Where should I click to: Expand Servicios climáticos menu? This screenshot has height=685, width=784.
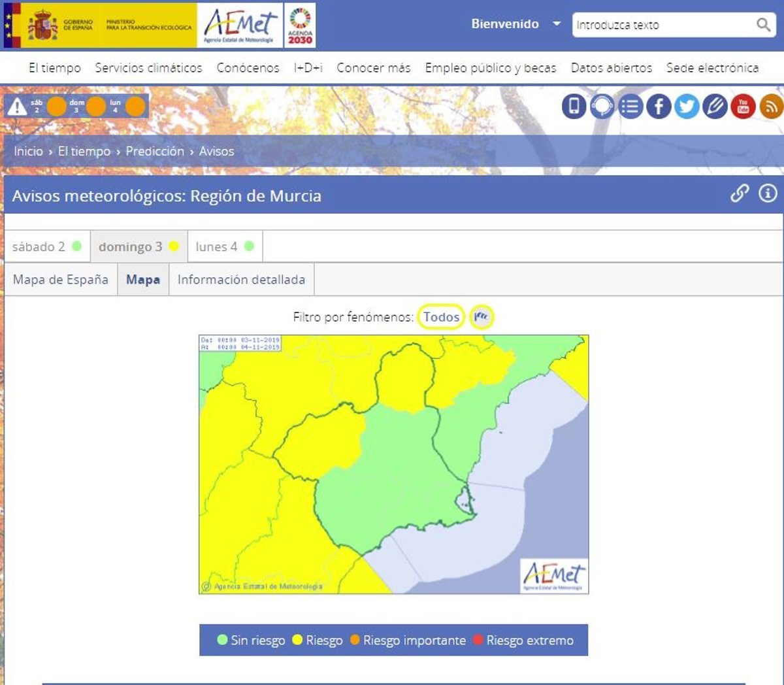tap(148, 68)
